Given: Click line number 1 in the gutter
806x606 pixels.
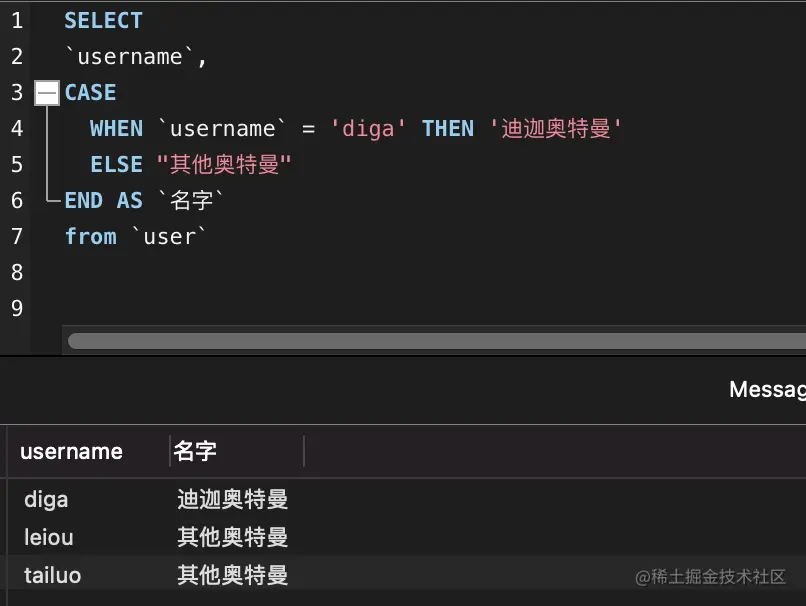Looking at the screenshot, I should 16,21.
